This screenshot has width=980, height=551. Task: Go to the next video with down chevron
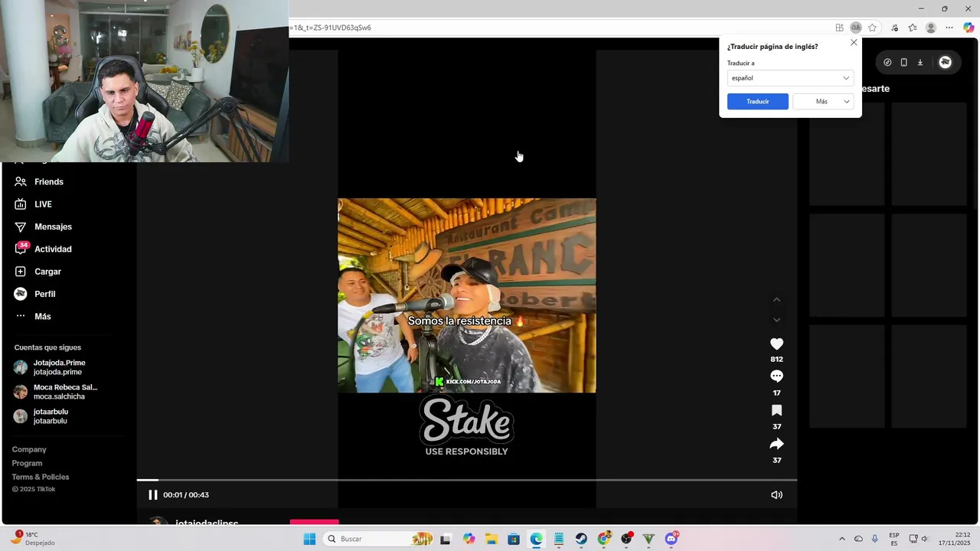click(x=776, y=320)
